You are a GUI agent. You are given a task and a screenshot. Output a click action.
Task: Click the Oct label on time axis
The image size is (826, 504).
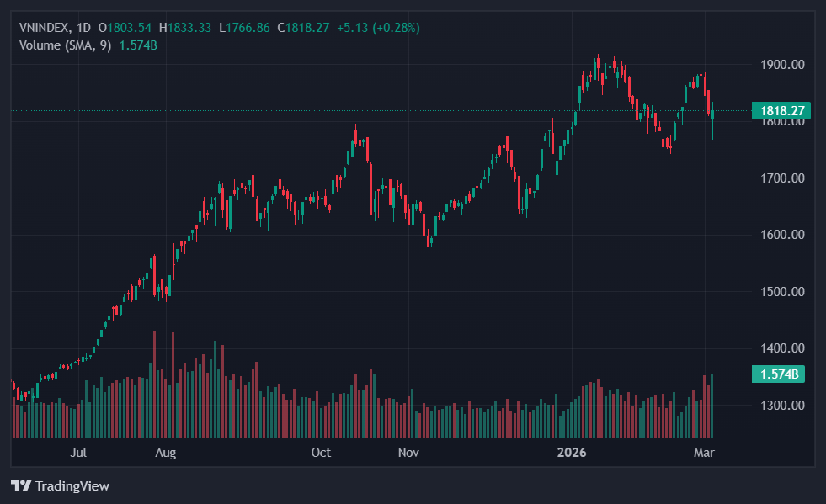pos(321,453)
